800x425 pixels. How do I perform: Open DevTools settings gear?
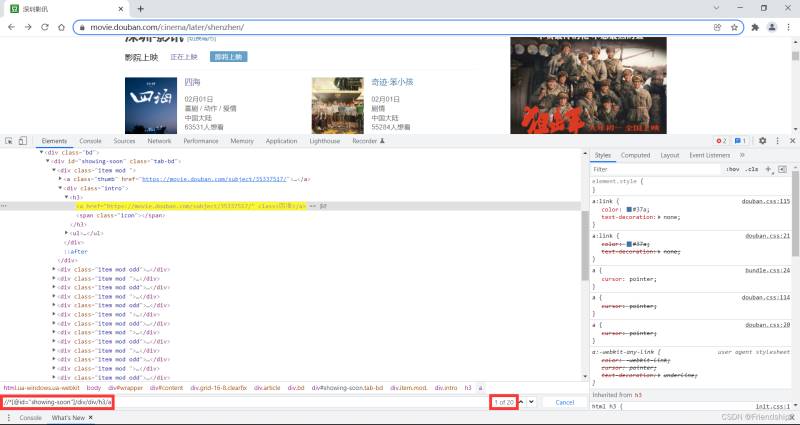762,141
